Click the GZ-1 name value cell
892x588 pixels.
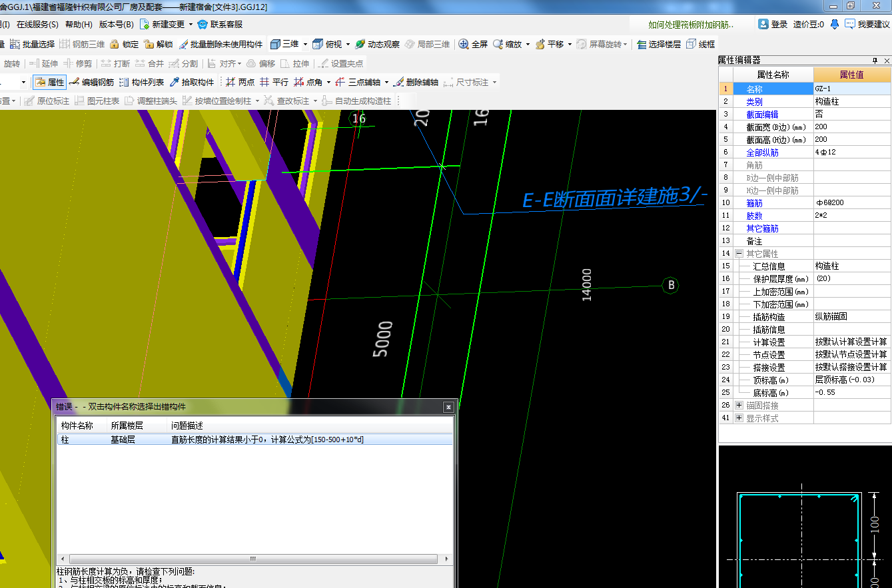tap(852, 89)
